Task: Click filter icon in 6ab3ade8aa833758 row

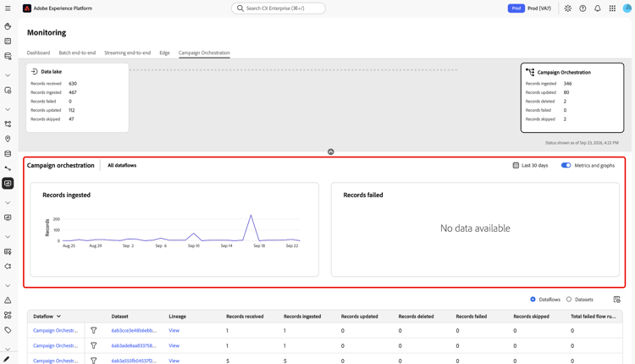Action: coord(93,345)
